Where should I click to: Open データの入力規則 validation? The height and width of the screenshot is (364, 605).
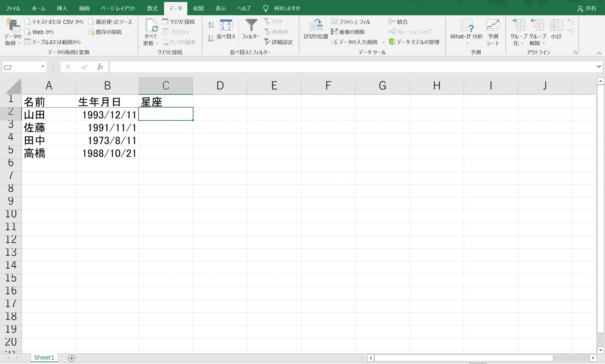click(x=354, y=42)
